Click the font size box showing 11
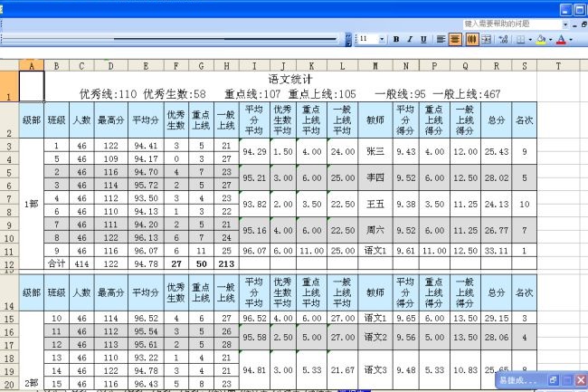Image resolution: width=588 pixels, height=392 pixels. tap(368, 39)
